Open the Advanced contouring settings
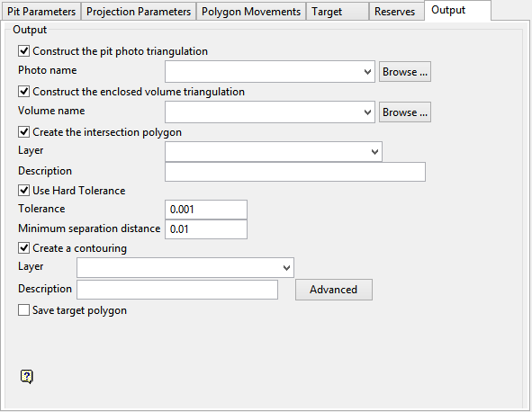This screenshot has height=412, width=532. (334, 290)
